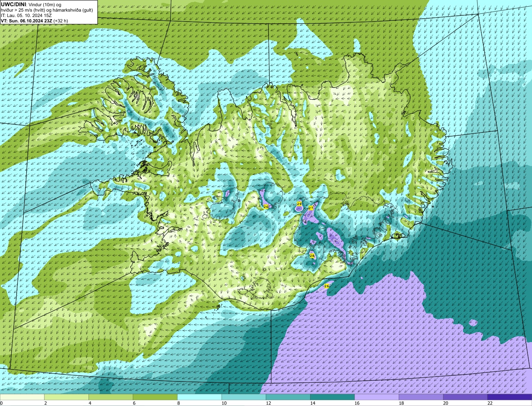Click the yellow gust label 28
This screenshot has height=406, width=532.
click(312, 256)
